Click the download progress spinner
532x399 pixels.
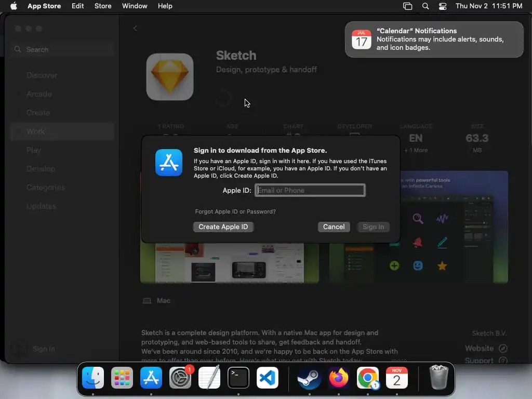(x=223, y=98)
